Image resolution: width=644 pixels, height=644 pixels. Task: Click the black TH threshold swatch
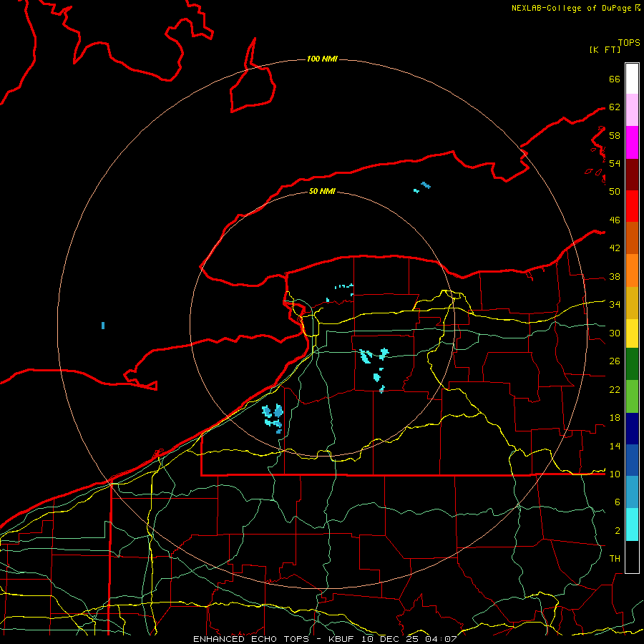click(632, 557)
